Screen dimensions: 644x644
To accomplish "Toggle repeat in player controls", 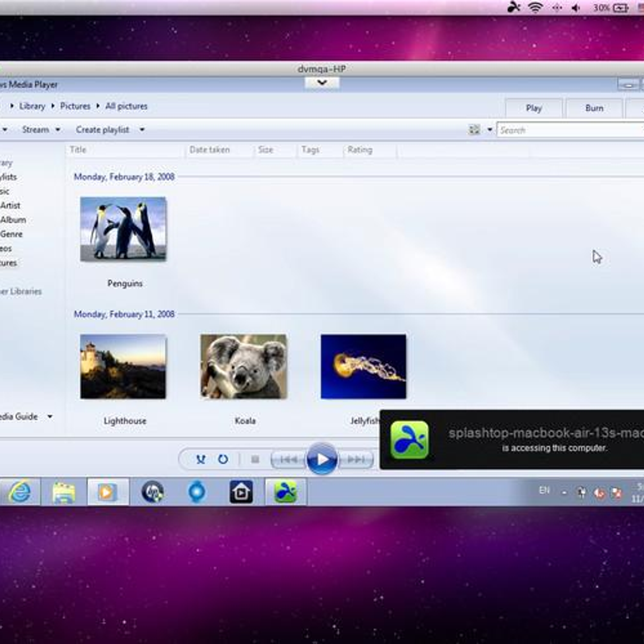I will (x=223, y=459).
